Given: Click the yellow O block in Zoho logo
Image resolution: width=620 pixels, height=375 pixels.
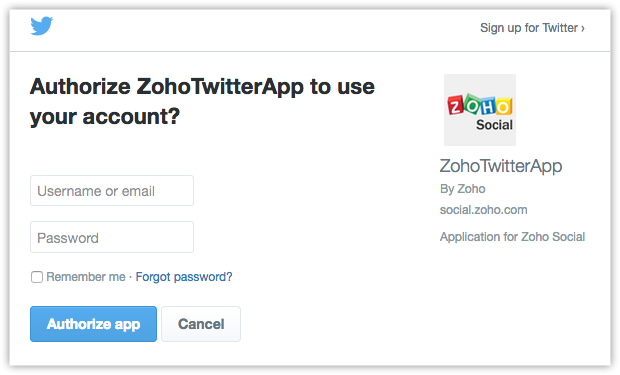Looking at the screenshot, I should pos(503,106).
